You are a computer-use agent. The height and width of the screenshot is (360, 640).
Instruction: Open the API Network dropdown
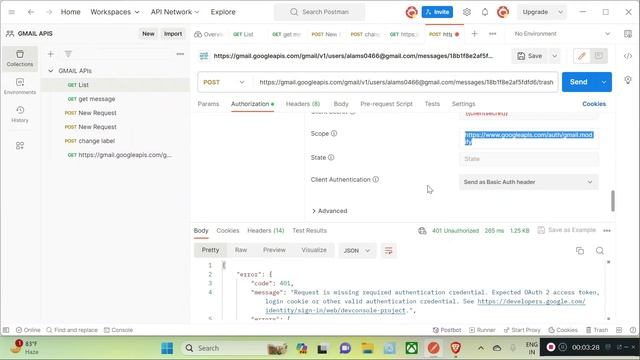point(175,12)
